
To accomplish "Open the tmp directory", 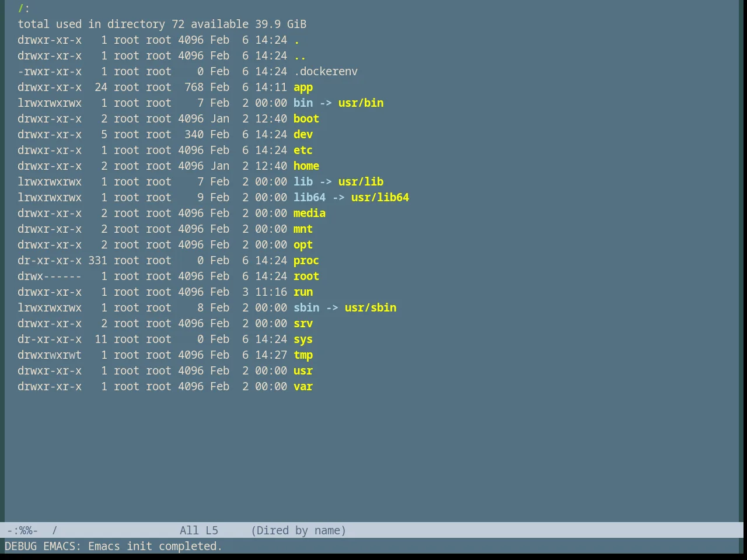I will point(303,355).
